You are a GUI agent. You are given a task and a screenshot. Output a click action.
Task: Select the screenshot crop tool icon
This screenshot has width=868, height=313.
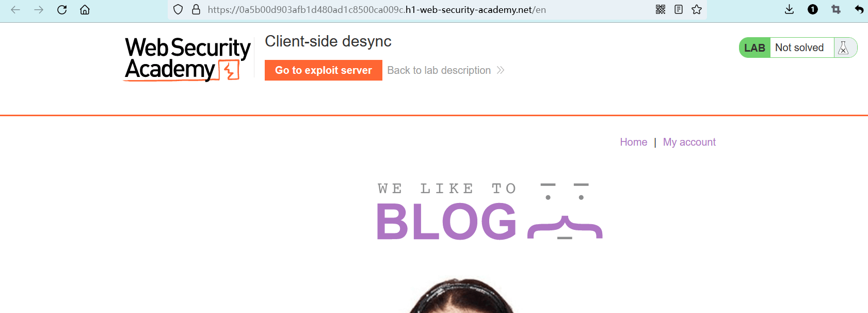click(x=836, y=9)
